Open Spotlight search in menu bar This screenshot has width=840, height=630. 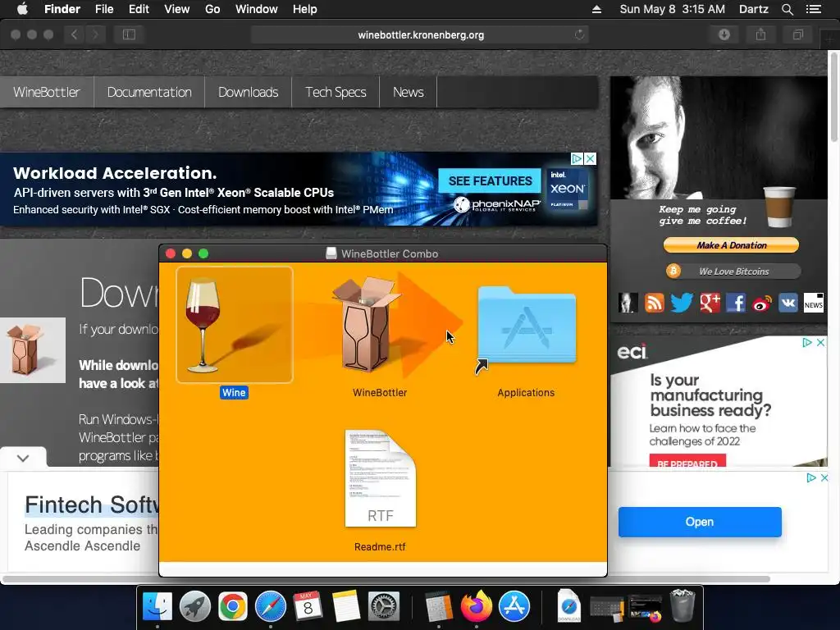click(787, 9)
